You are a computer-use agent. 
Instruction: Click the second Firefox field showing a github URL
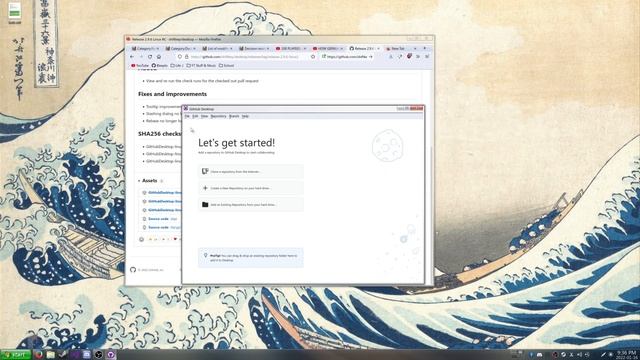coord(347,57)
